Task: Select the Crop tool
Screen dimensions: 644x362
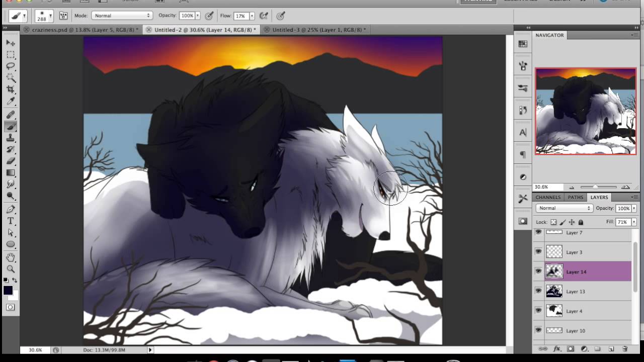Action: (x=11, y=89)
